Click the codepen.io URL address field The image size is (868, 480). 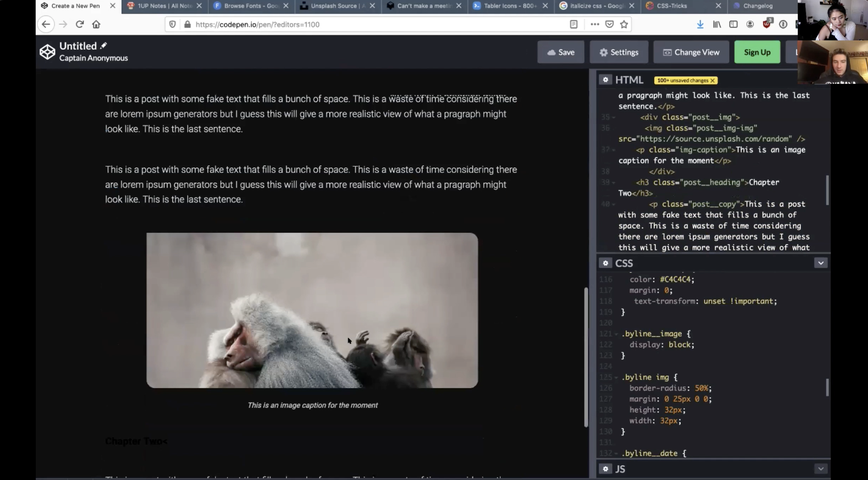tap(355, 24)
